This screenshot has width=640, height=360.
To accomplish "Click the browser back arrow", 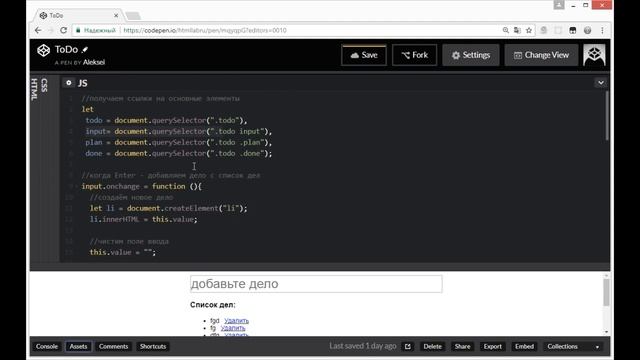I will 38,30.
